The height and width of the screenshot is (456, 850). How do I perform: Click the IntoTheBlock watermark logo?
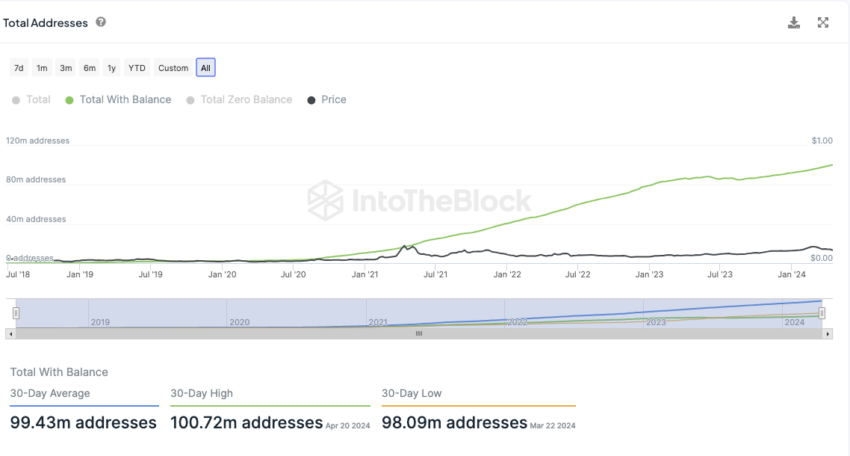419,201
